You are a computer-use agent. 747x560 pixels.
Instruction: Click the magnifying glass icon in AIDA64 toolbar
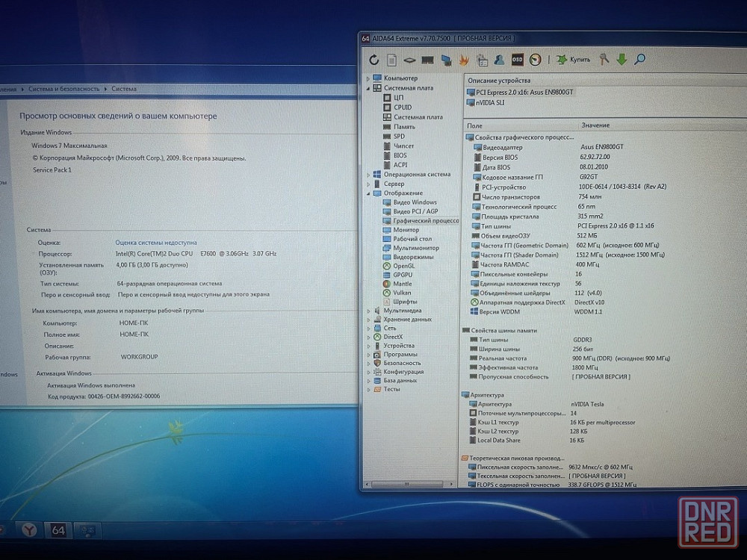[640, 60]
